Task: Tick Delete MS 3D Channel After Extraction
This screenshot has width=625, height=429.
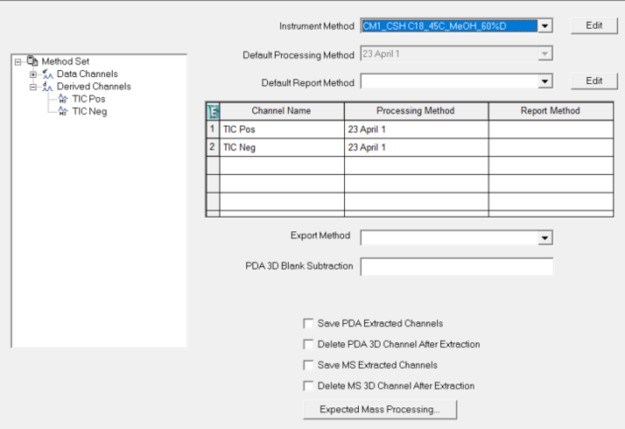Action: click(x=307, y=386)
